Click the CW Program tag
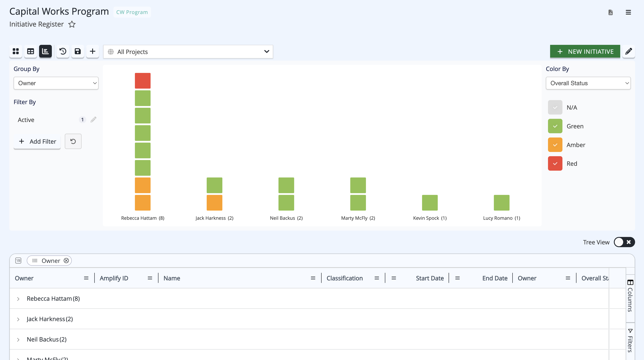Screen dimensions: 644x360 [132, 12]
